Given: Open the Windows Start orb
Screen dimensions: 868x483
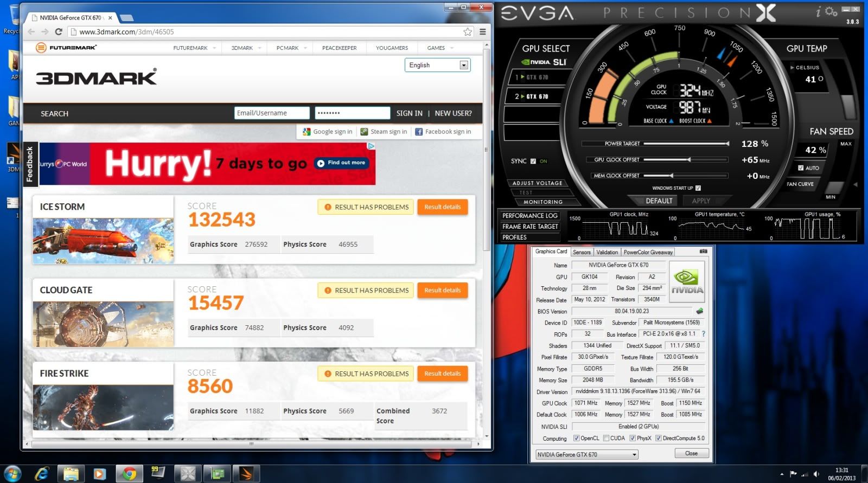Looking at the screenshot, I should (x=12, y=473).
